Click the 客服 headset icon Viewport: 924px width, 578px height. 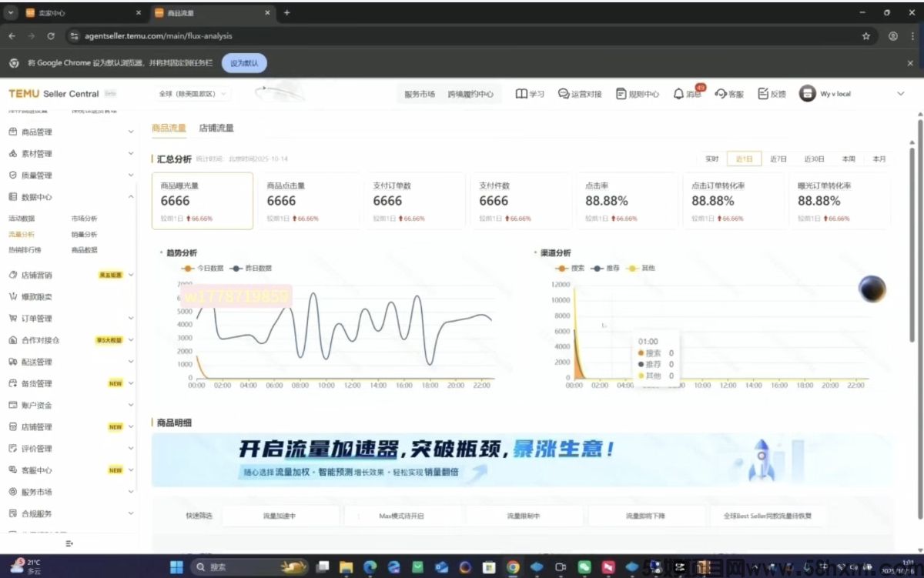[721, 93]
